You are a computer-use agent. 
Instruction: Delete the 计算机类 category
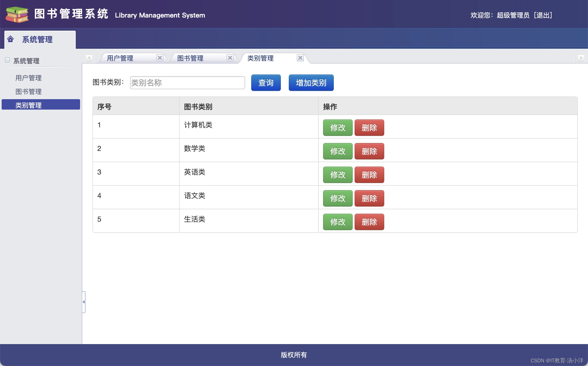[x=369, y=128]
